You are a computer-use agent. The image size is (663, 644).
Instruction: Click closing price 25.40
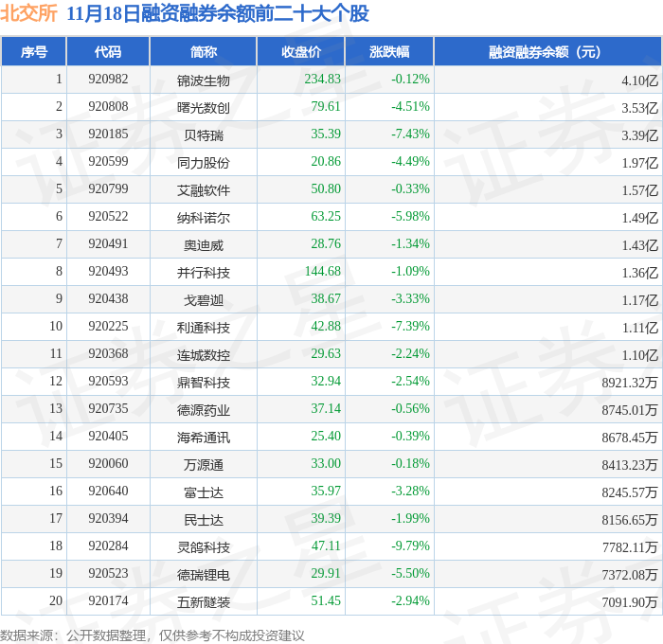(x=326, y=437)
